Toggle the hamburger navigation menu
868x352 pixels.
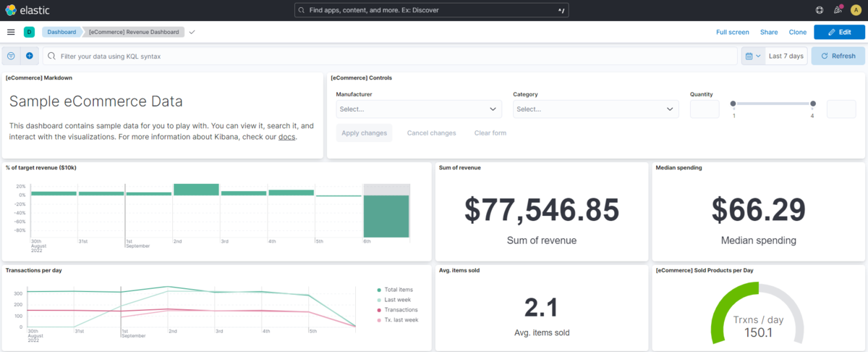(11, 32)
